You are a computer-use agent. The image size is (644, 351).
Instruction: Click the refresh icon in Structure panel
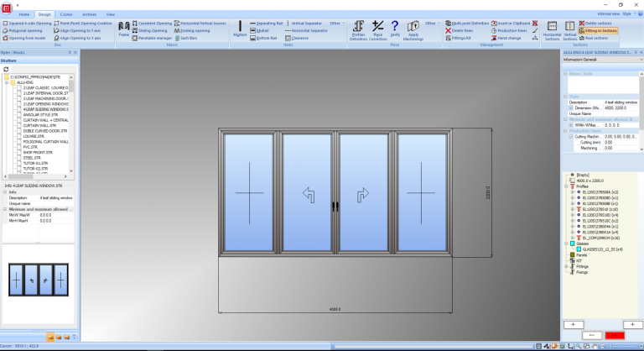[x=6, y=69]
